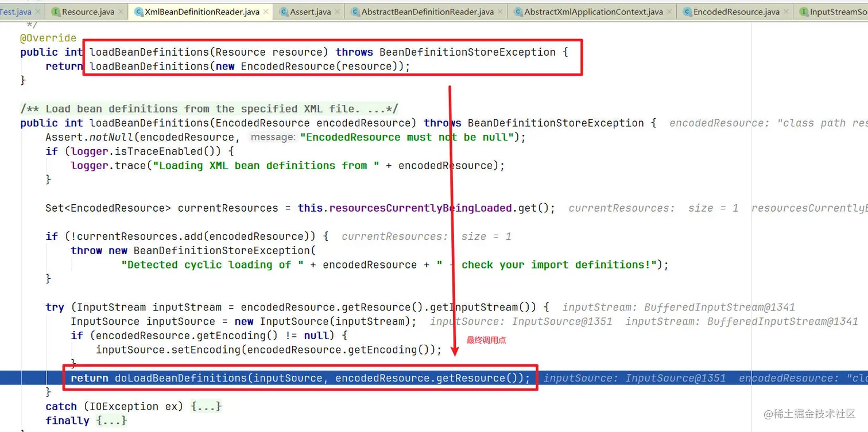Image resolution: width=868 pixels, height=432 pixels.
Task: Click the Set<EncodedResource> type declaration
Action: [108, 208]
